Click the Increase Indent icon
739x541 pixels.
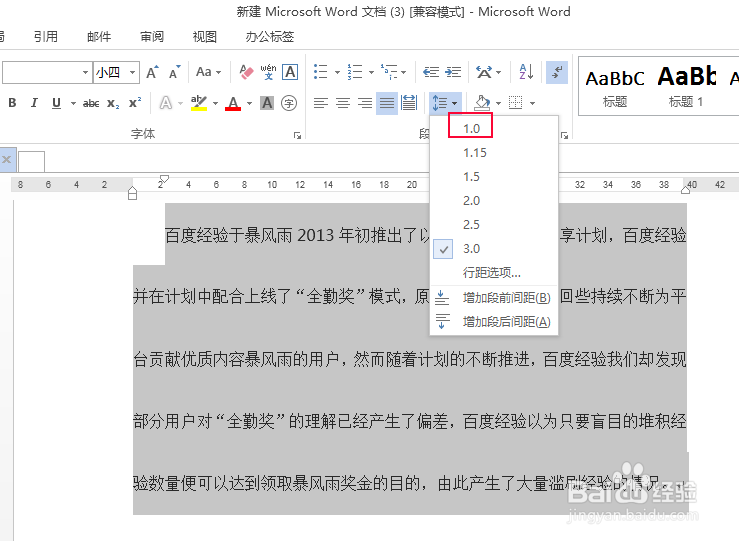pyautogui.click(x=453, y=72)
